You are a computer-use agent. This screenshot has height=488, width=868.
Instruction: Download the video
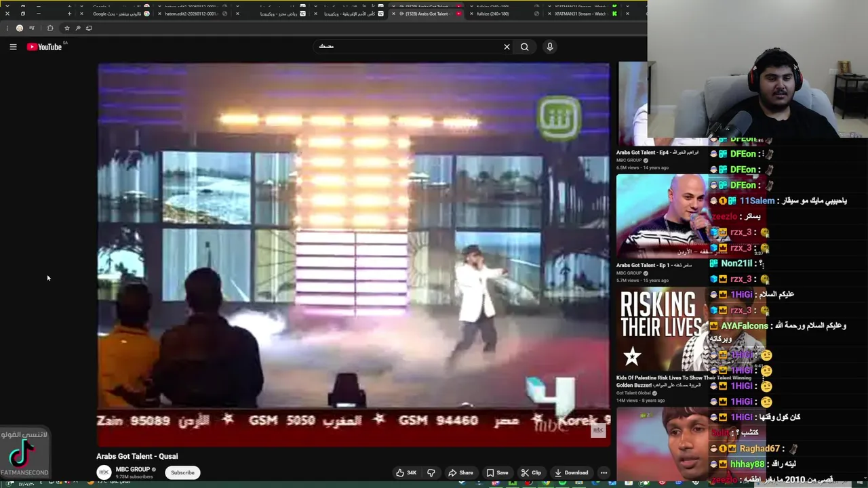coord(571,472)
